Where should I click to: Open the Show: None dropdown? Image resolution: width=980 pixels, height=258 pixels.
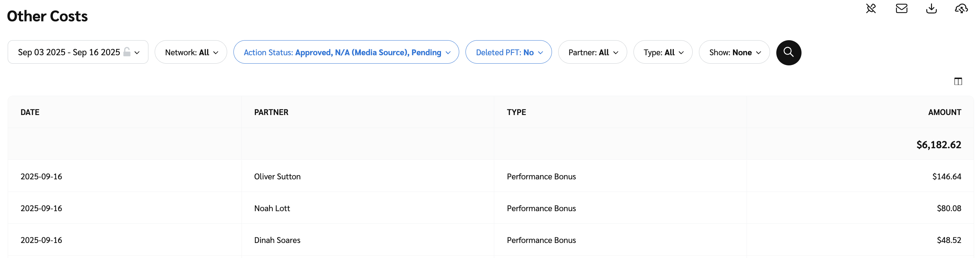click(734, 52)
